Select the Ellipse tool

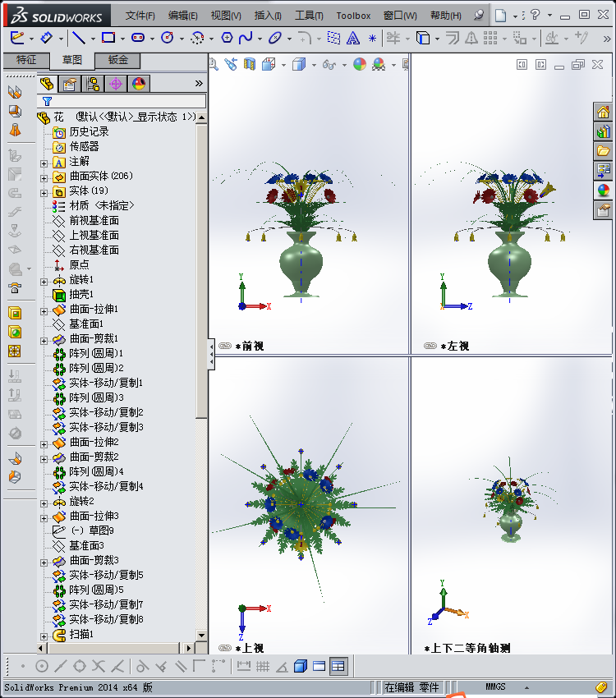click(x=274, y=39)
